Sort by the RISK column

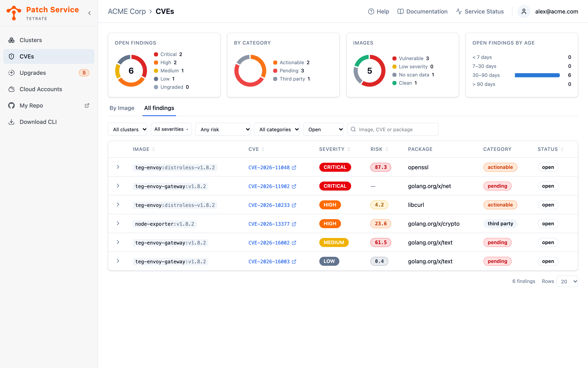click(379, 149)
